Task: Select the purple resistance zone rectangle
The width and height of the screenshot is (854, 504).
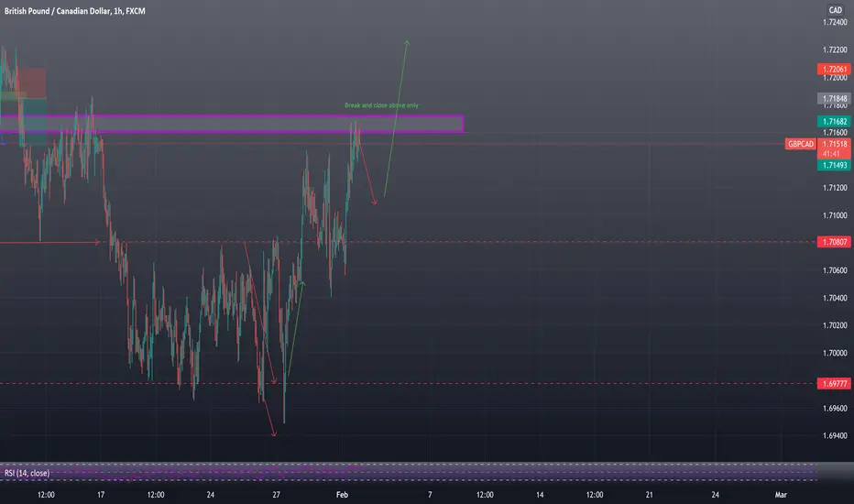Action: click(x=232, y=124)
